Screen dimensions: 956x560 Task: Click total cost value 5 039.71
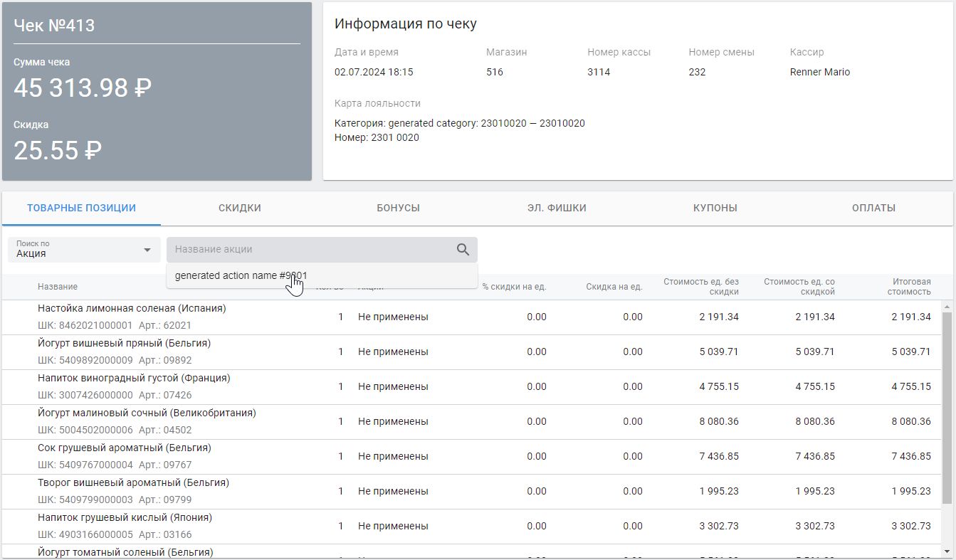(911, 352)
